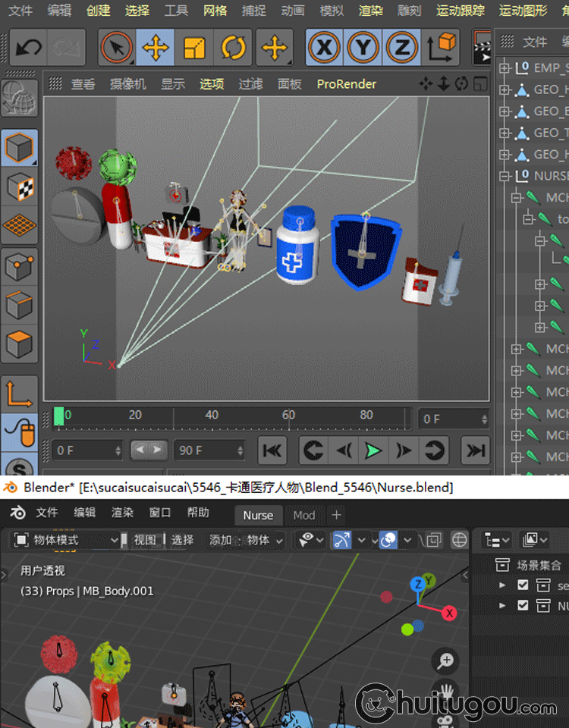Select the Scale tool in top toolbar

coord(194,49)
